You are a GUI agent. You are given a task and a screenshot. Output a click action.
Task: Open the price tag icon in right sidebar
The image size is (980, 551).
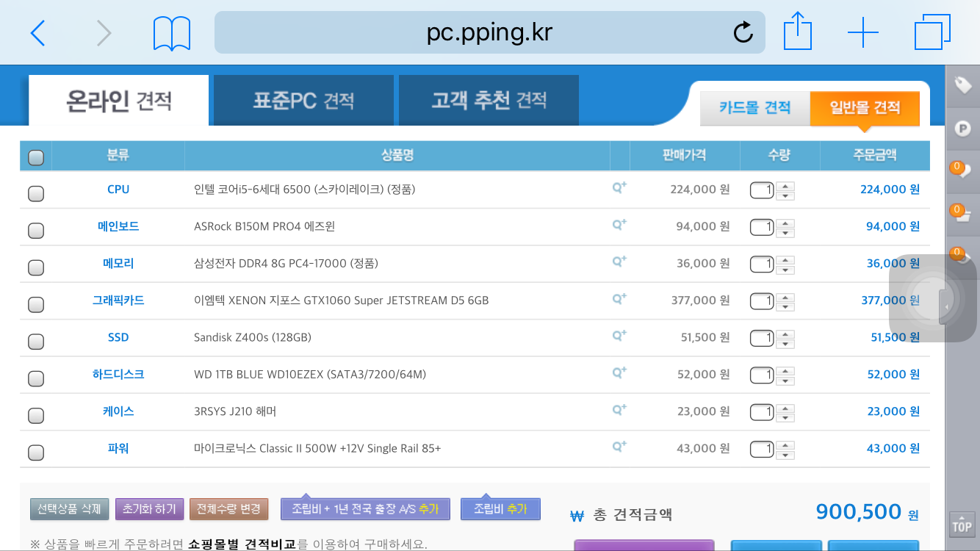(x=962, y=86)
